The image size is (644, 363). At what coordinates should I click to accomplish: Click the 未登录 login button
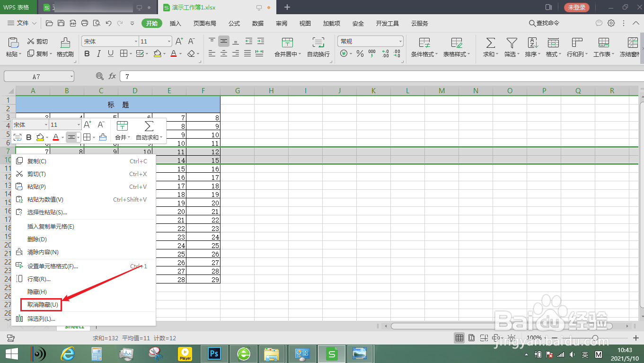point(577,7)
